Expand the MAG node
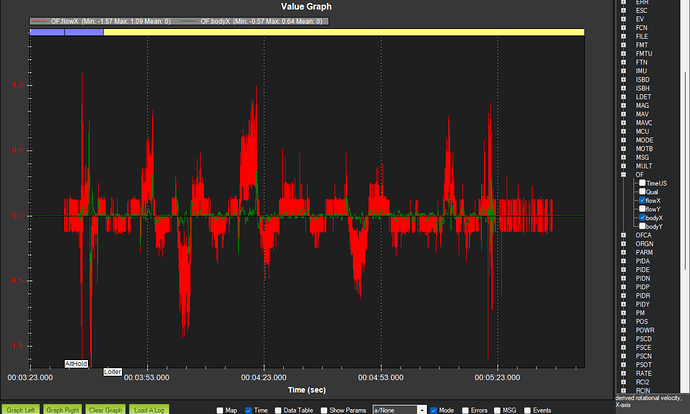Image resolution: width=690 pixels, height=414 pixels. click(x=624, y=106)
